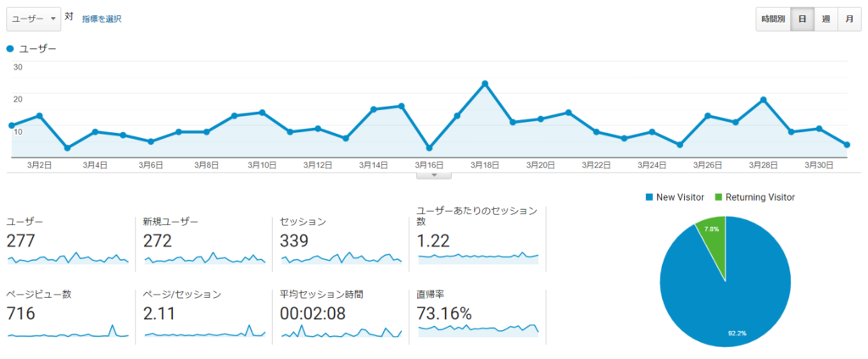Click the March 18 peak data point
Viewport: 868px width, 359px height.
tap(485, 84)
